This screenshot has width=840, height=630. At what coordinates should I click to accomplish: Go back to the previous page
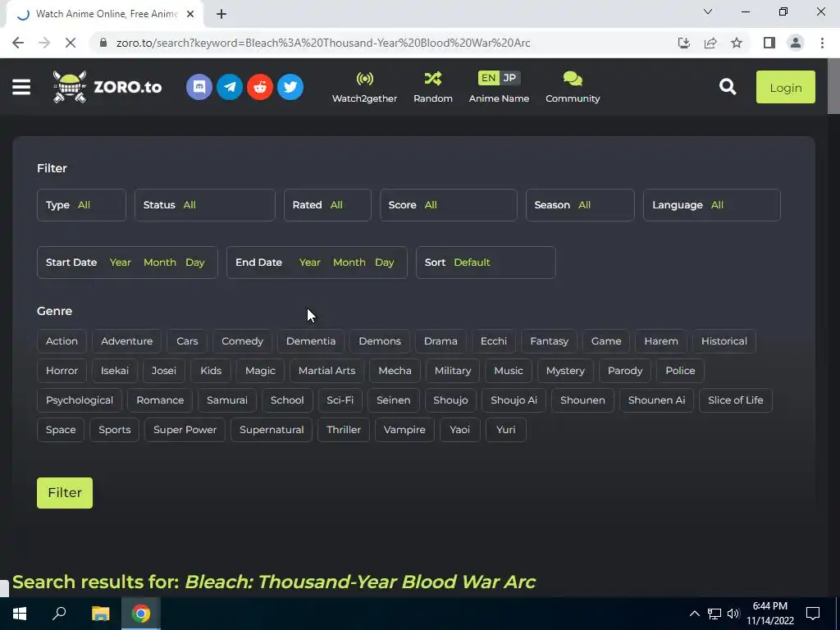click(x=18, y=43)
